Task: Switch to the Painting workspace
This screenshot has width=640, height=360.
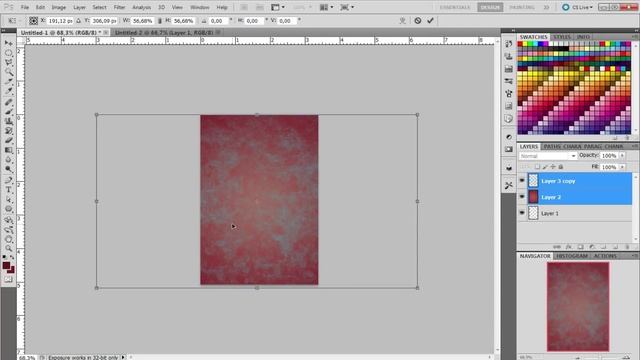Action: 522,7
